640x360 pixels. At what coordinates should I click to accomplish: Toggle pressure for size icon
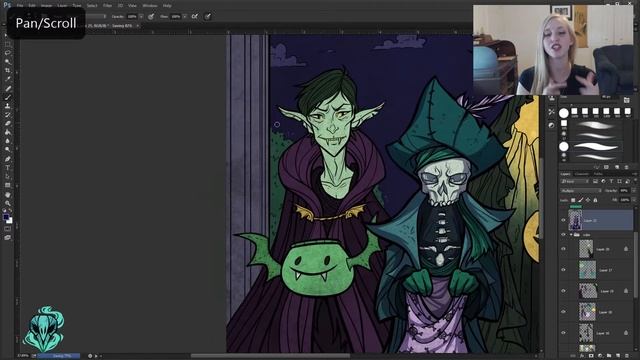click(207, 16)
